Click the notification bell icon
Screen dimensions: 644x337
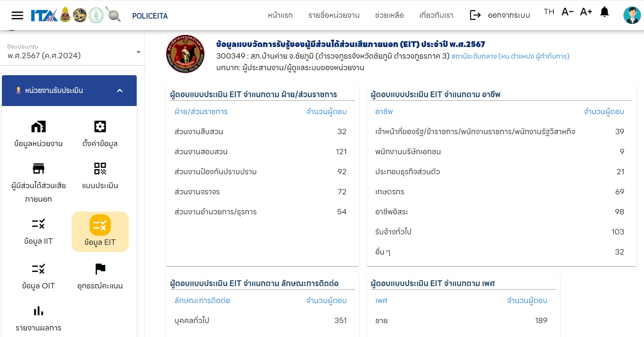point(604,12)
